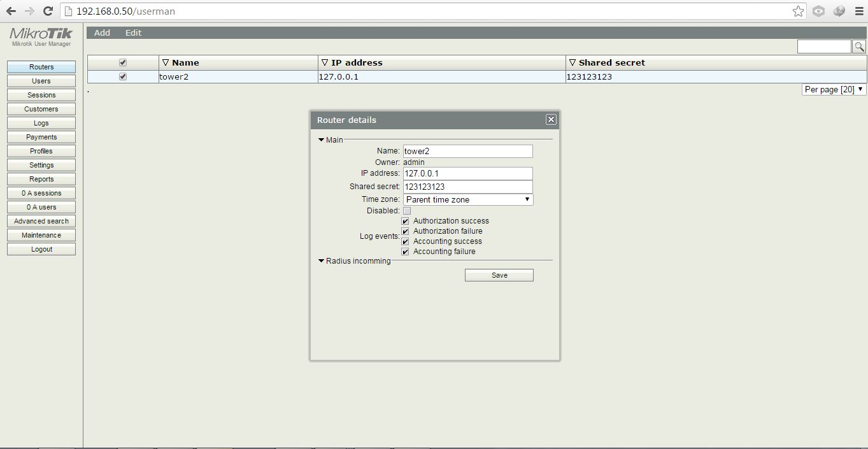Click the search box above the table
The height and width of the screenshot is (449, 868).
point(824,46)
